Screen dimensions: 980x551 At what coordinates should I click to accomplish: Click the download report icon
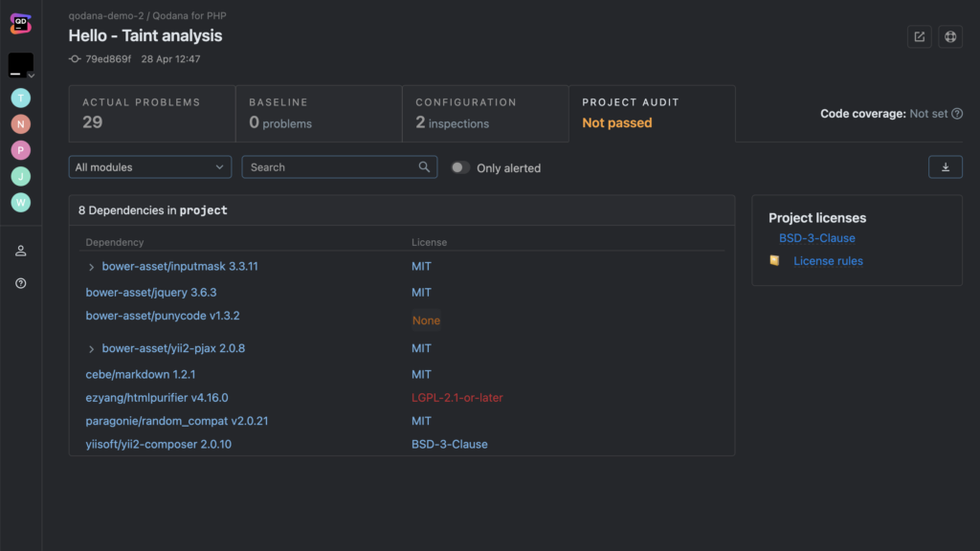pyautogui.click(x=946, y=166)
